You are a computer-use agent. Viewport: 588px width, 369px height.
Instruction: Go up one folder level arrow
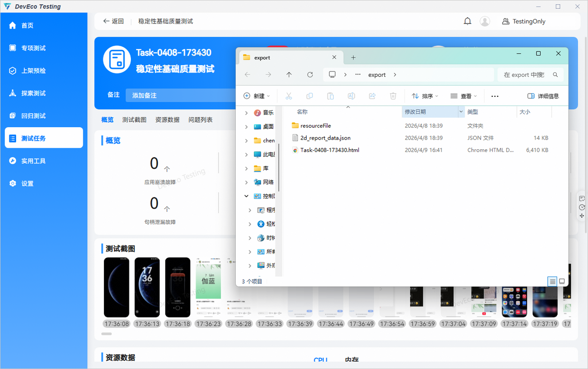coord(289,75)
